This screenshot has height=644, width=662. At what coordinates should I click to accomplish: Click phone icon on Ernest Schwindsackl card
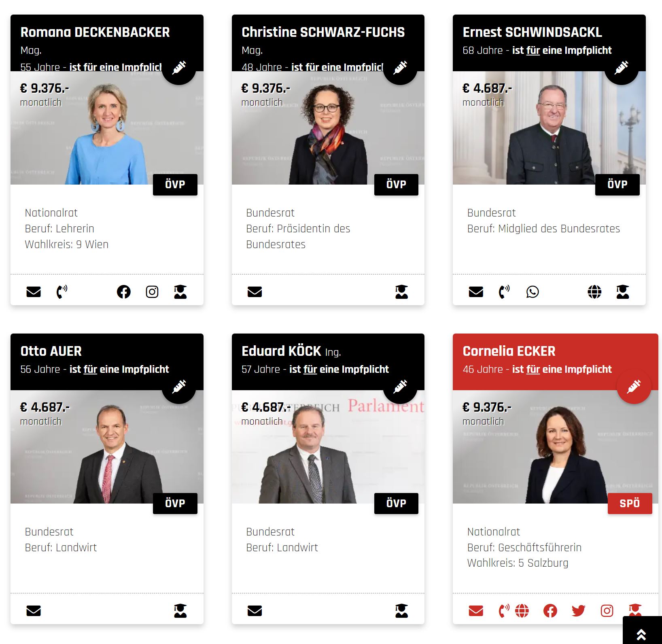(504, 292)
